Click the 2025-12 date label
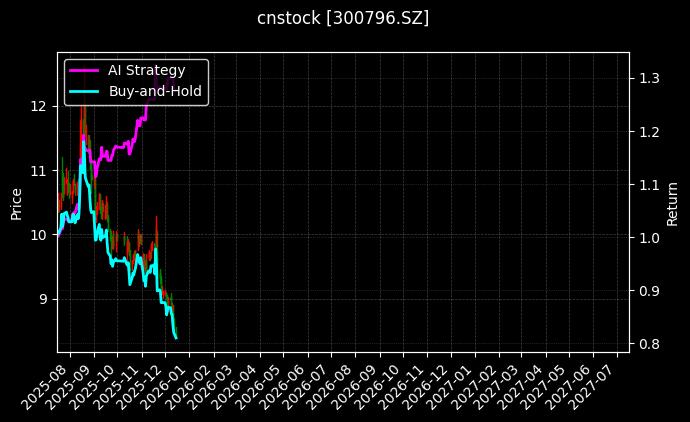 pos(142,387)
